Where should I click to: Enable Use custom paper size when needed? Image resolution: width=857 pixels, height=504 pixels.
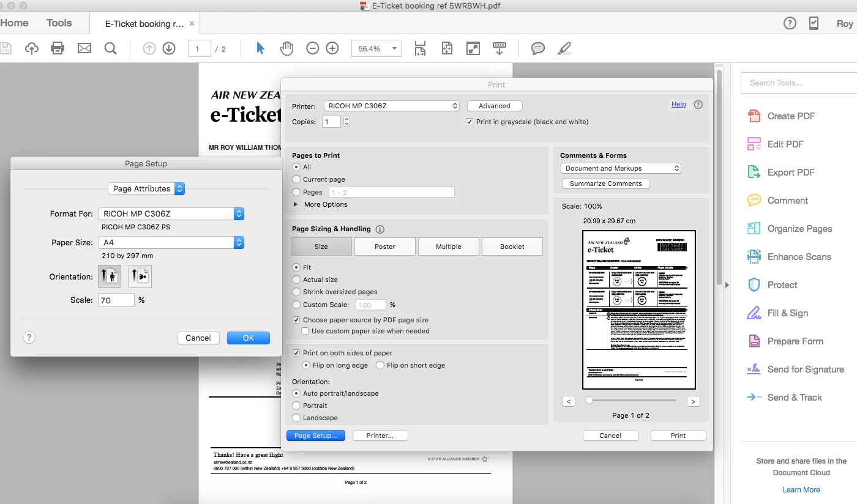(x=305, y=331)
